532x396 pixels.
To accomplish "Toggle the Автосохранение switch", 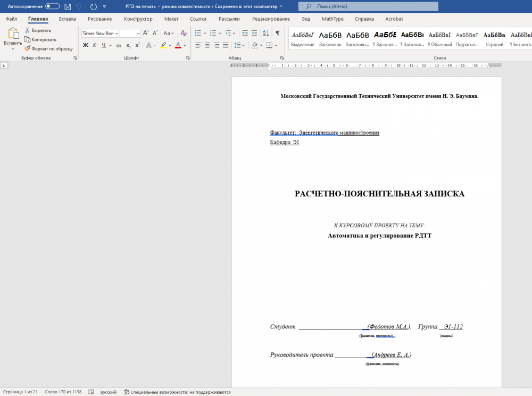I will tap(52, 6).
